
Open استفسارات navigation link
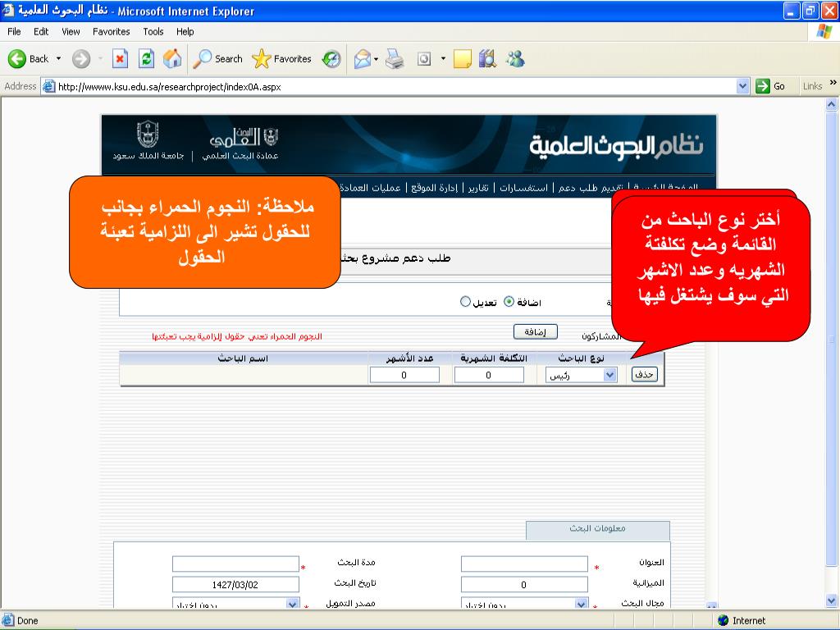coord(523,188)
